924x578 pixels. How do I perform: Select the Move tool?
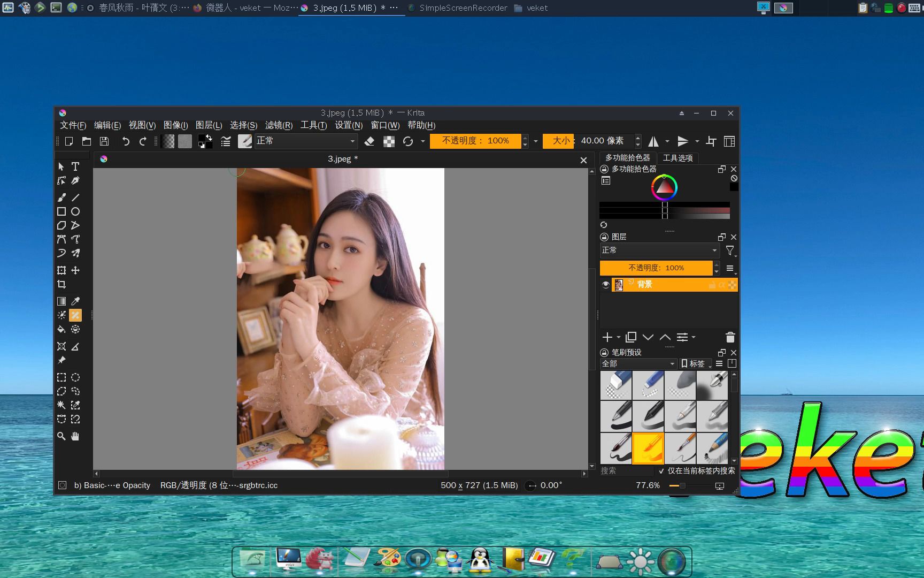click(75, 270)
